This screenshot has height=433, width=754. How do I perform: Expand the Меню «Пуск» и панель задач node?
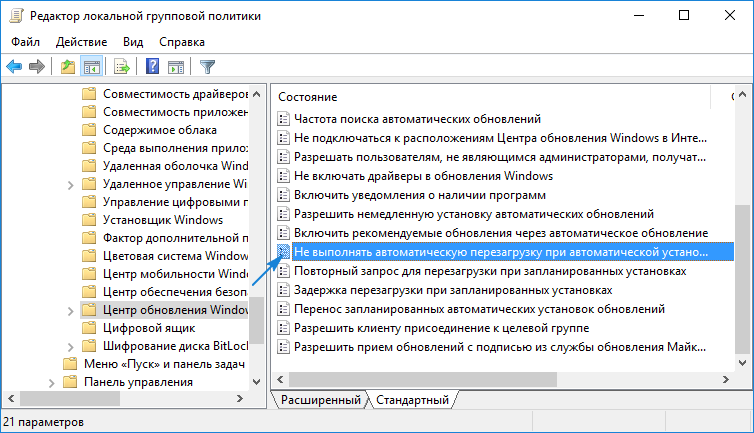[52, 364]
